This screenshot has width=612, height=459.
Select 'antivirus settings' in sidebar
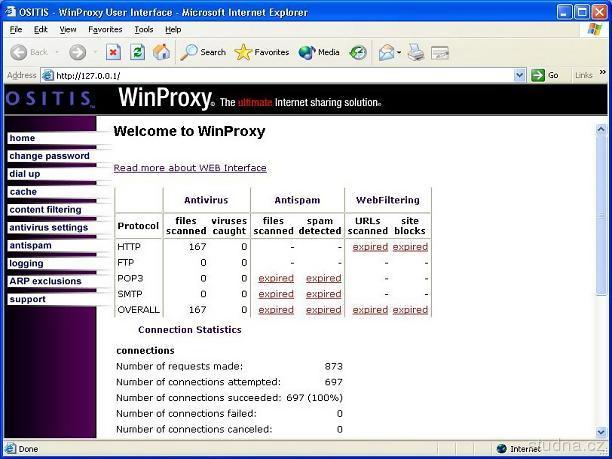[49, 228]
